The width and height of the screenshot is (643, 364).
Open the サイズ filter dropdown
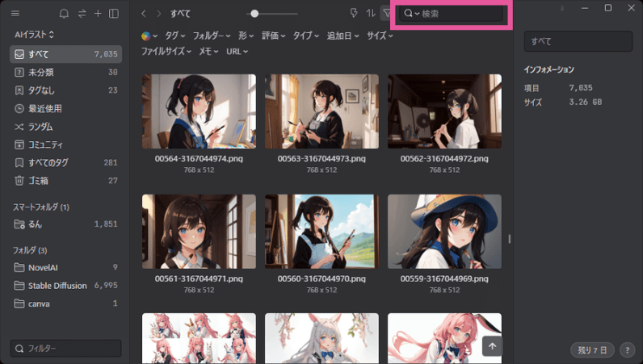point(380,36)
